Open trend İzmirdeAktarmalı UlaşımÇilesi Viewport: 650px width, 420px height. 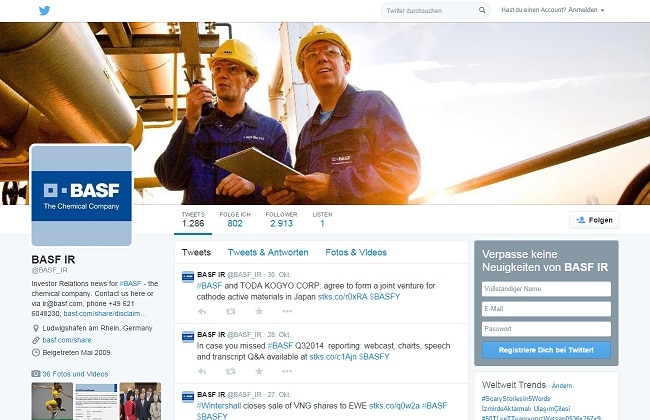click(x=526, y=409)
